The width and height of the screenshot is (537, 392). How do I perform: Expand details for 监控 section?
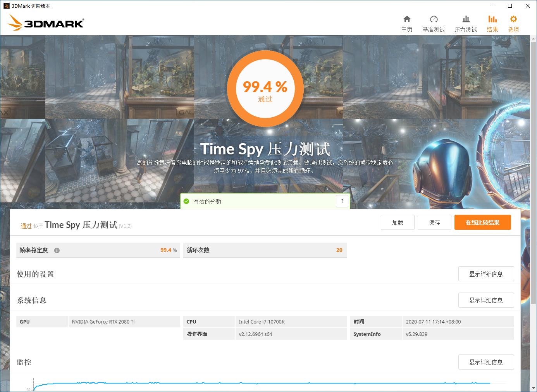pos(486,362)
